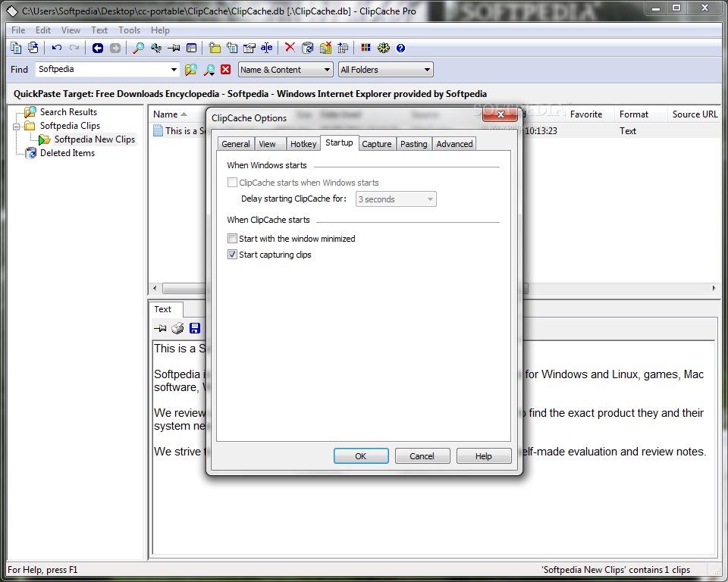Image resolution: width=728 pixels, height=582 pixels.
Task: Click the red X Delete toolbar icon
Action: [x=290, y=47]
